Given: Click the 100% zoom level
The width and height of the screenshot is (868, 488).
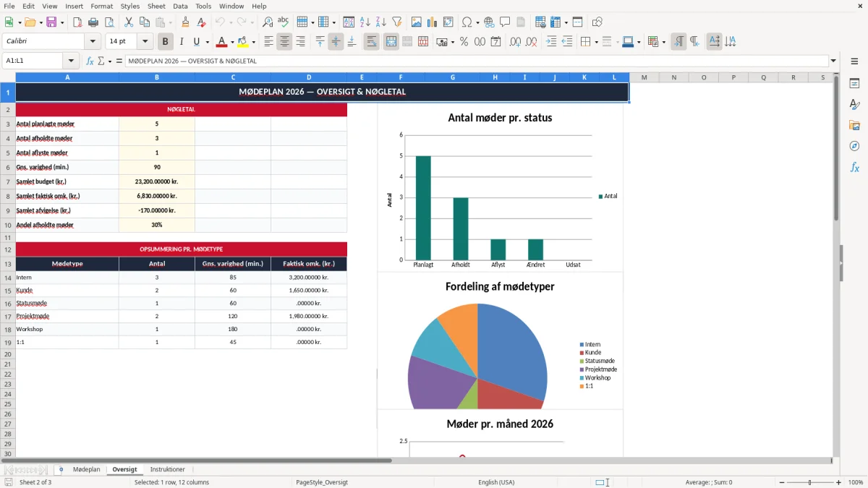Looking at the screenshot, I should point(856,482).
